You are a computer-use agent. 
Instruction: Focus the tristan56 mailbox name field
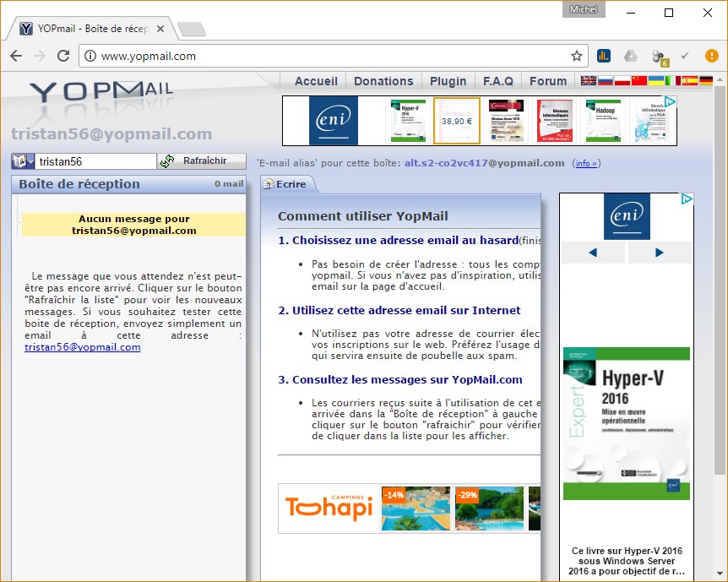(96, 161)
